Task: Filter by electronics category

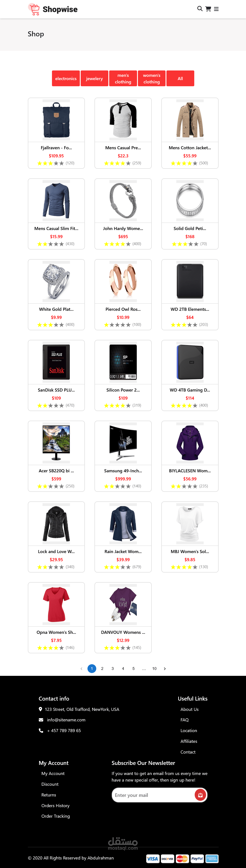Action: (66, 79)
